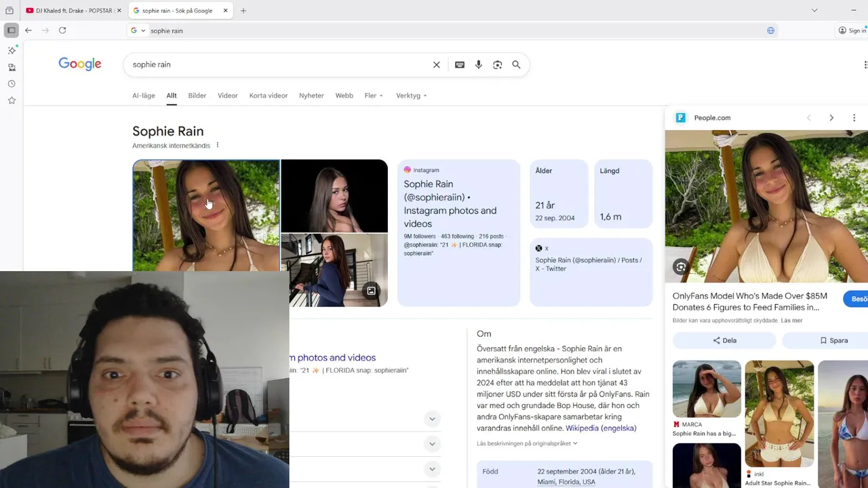Open the three-dot menu next to Amerikansk internetkändis
The image size is (868, 488).
218,145
